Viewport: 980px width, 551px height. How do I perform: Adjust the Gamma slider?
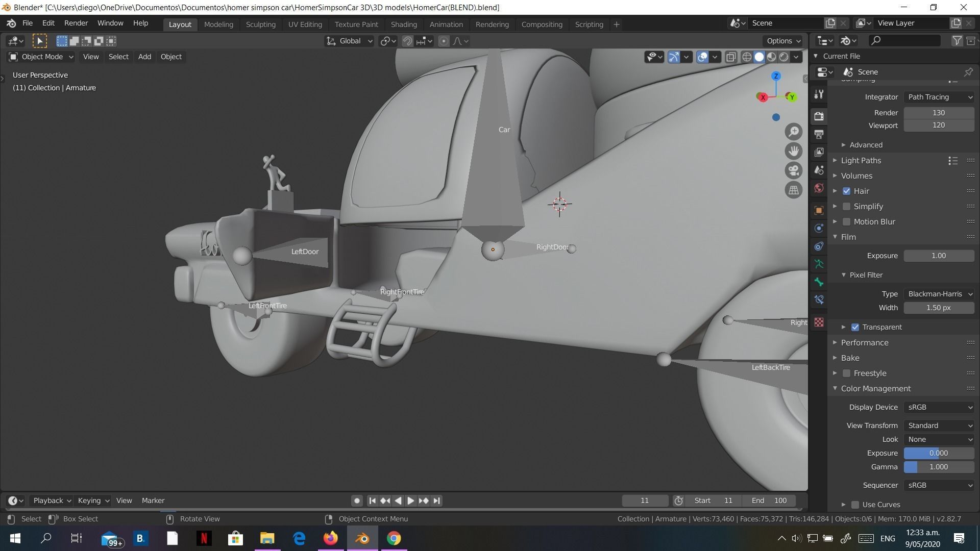[939, 467]
